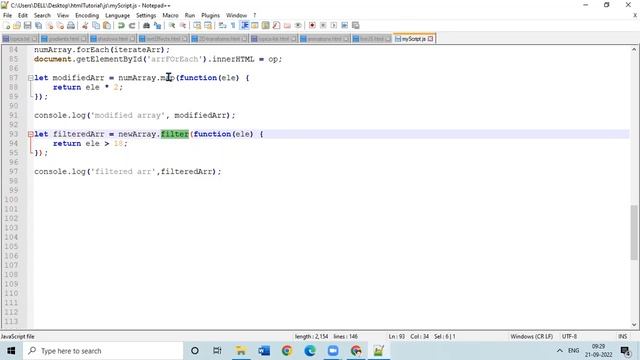Image resolution: width=640 pixels, height=360 pixels.
Task: Play back the recorded macro
Action: [333, 25]
